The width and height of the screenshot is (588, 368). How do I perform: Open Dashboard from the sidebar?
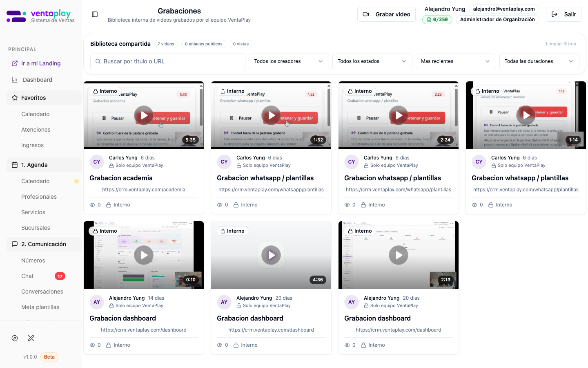[x=38, y=80]
